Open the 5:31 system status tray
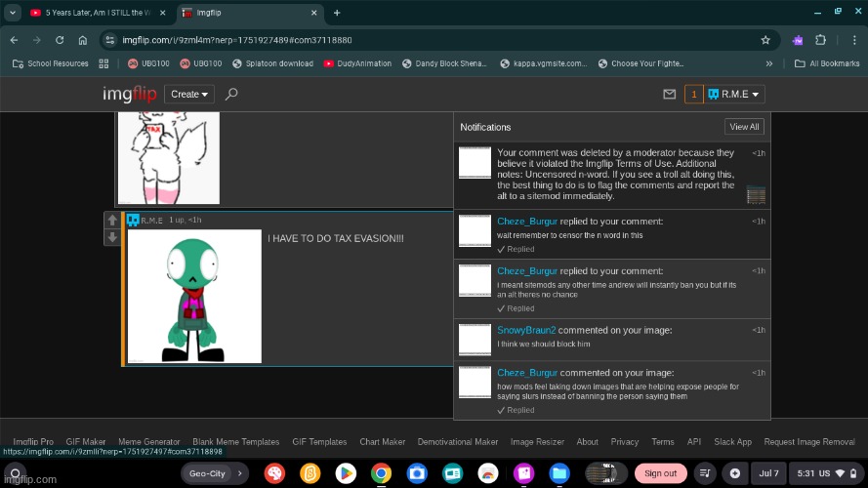The height and width of the screenshot is (488, 868). [826, 473]
